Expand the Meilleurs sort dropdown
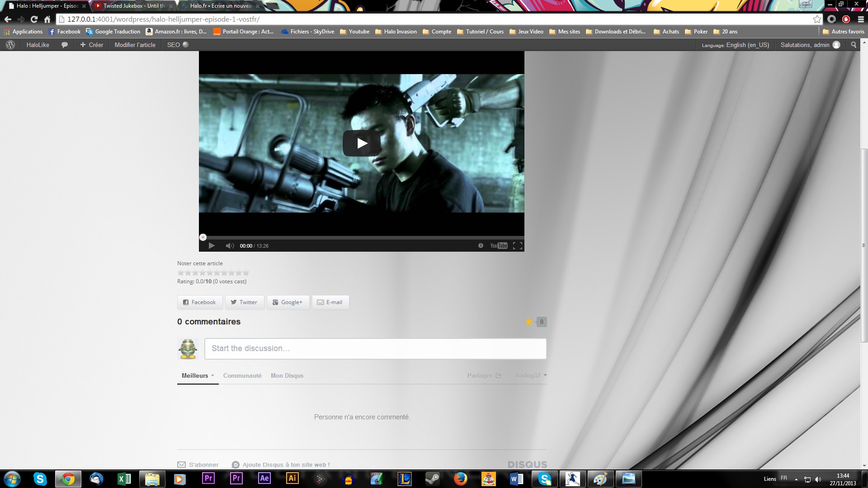 coord(198,375)
